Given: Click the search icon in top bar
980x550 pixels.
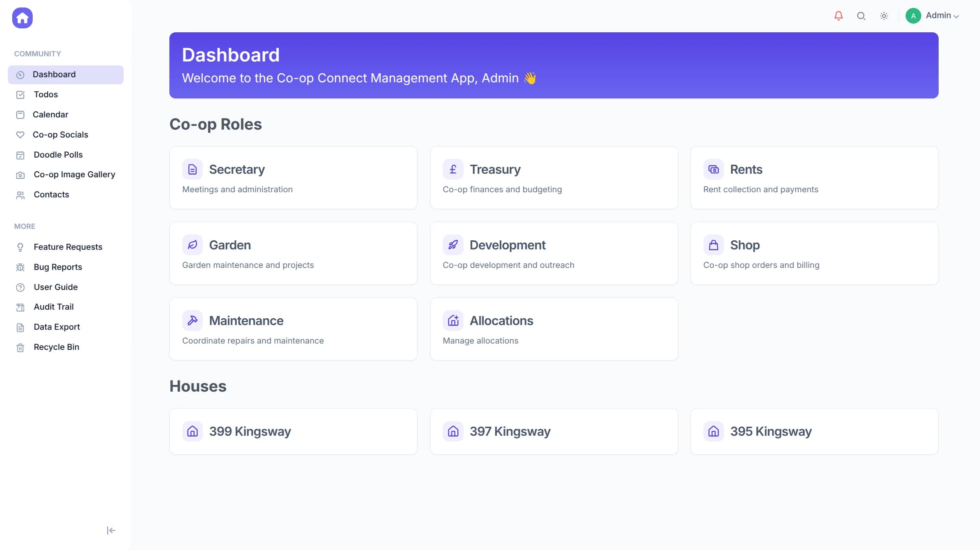Looking at the screenshot, I should click(861, 16).
